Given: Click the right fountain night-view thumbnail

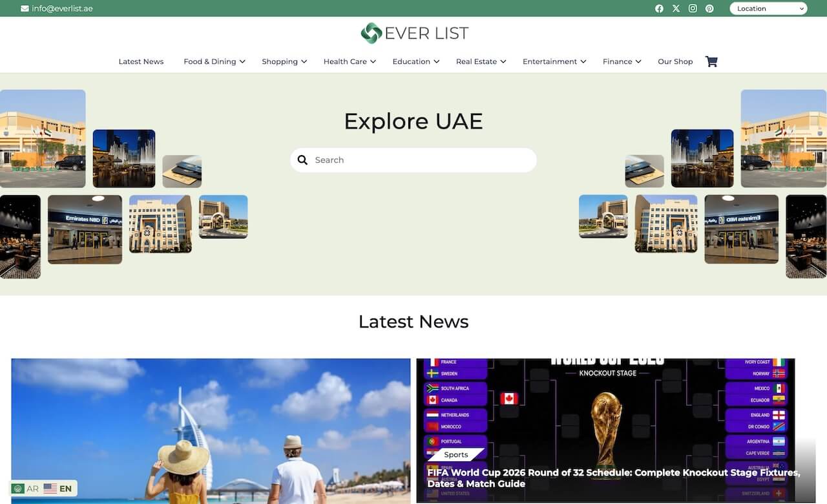Looking at the screenshot, I should tap(702, 158).
